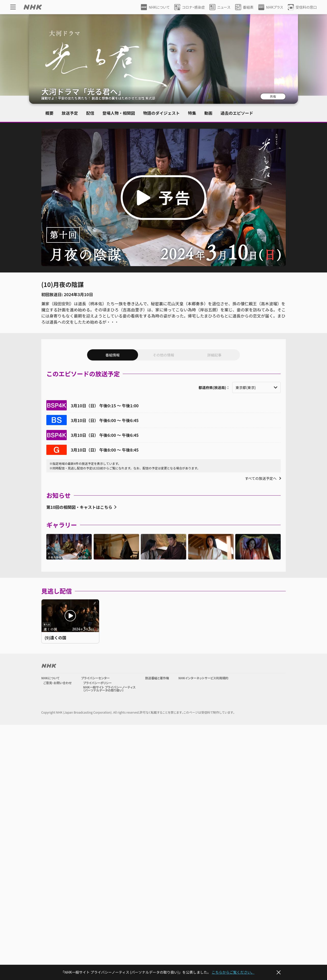Open third gallery thumbnail
Viewport: 327px width, 980px height.
coord(163,547)
